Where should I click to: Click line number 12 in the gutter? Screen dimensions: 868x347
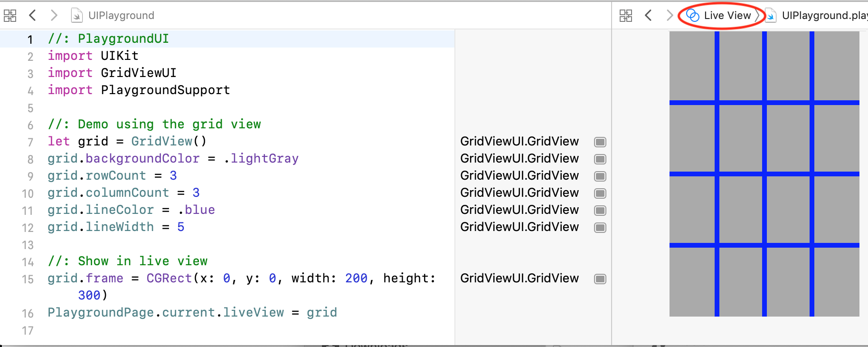(x=28, y=228)
